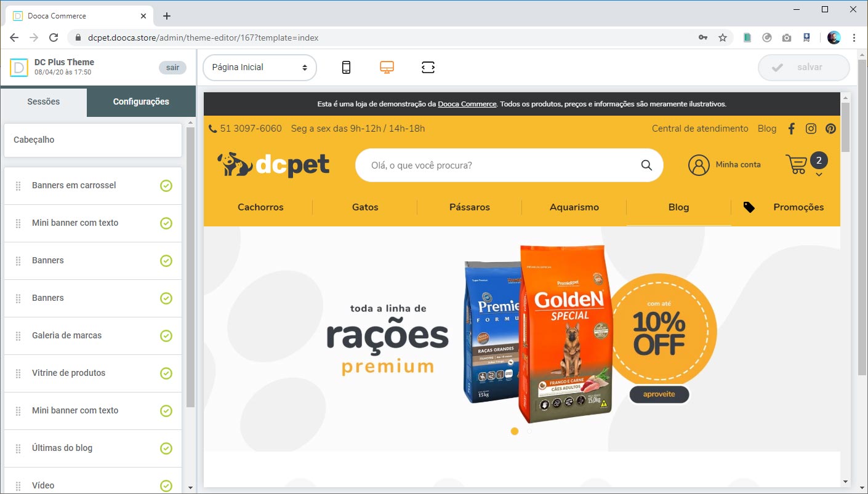
Task: Click the Chrome profile avatar
Action: (834, 38)
